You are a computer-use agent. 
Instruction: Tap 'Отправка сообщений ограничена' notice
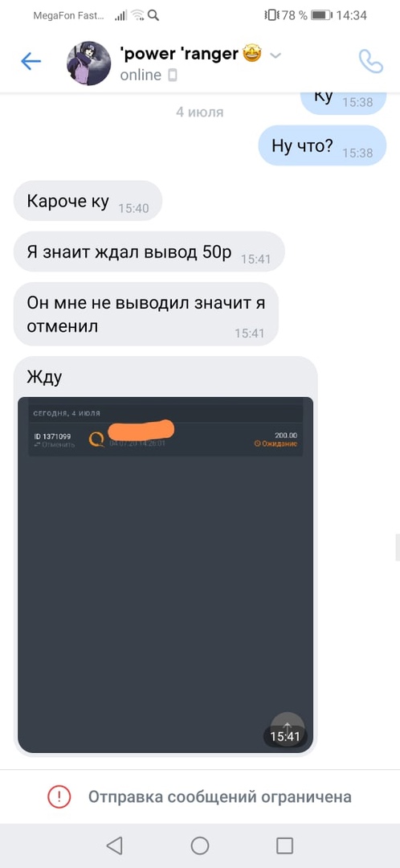point(219,797)
